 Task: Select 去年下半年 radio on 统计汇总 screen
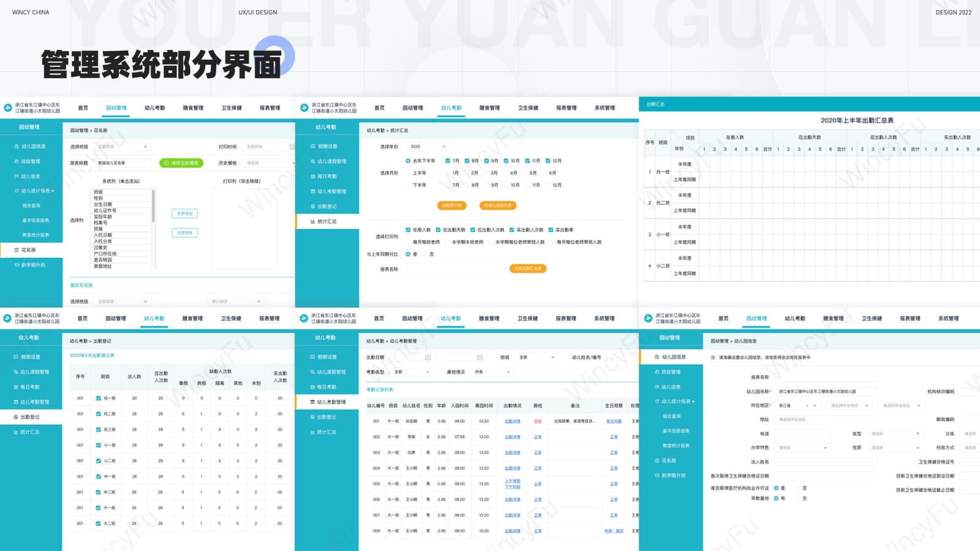[x=408, y=161]
